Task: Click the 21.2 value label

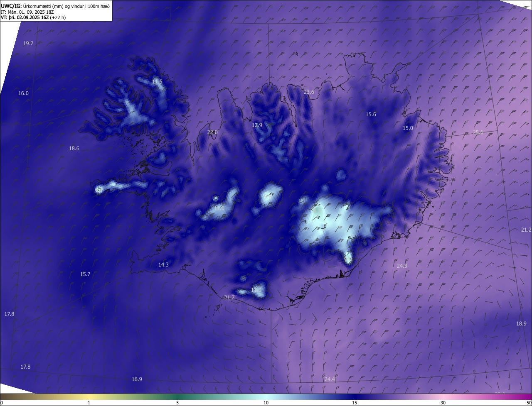Action: (526, 230)
